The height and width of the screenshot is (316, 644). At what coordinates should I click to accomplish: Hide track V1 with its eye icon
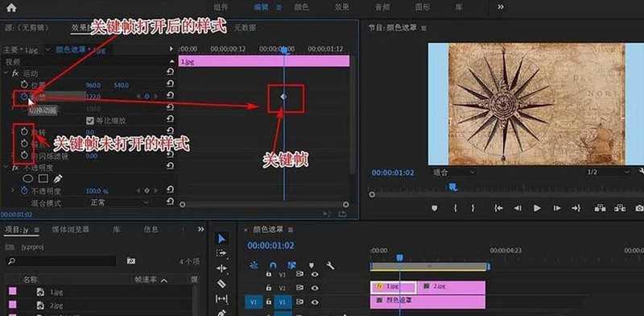coord(315,302)
